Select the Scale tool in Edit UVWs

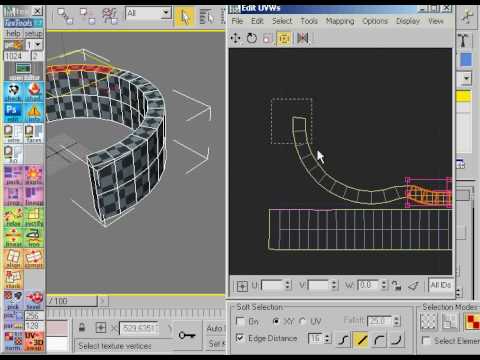tap(267, 38)
